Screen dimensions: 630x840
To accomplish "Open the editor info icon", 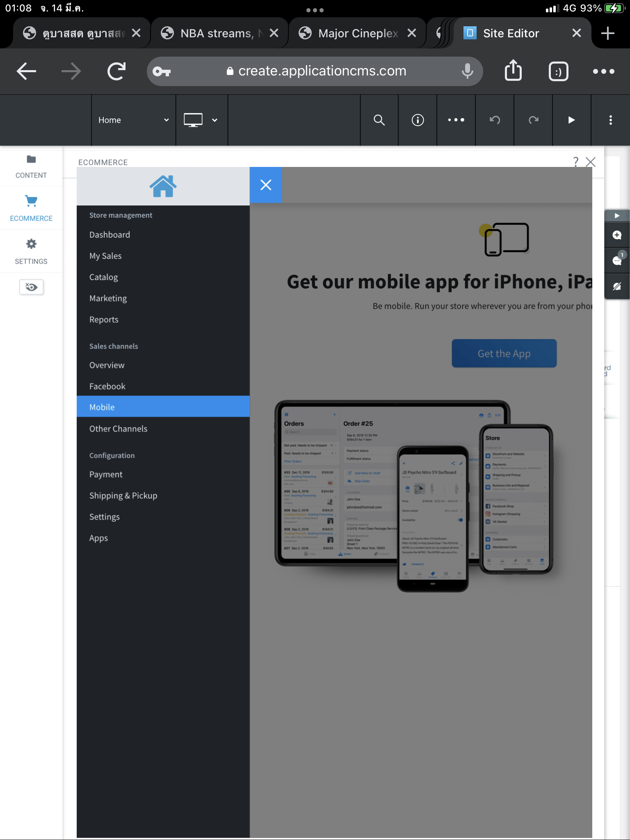I will (418, 120).
